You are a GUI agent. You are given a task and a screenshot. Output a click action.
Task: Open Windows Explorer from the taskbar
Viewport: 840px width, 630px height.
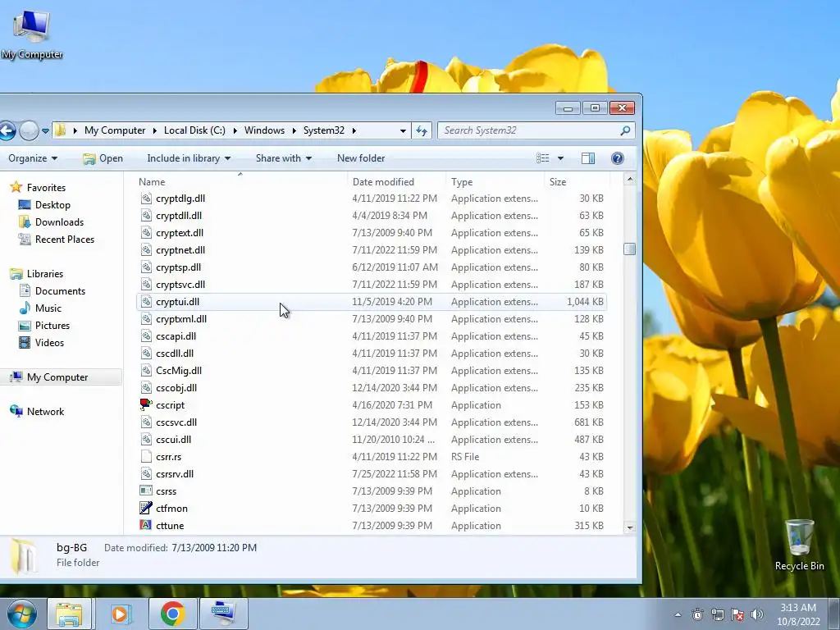click(69, 614)
